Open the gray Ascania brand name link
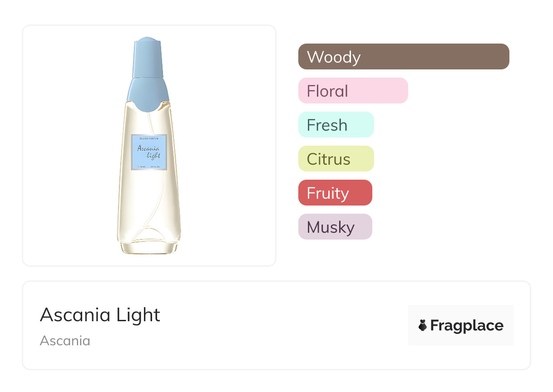 click(x=65, y=340)
